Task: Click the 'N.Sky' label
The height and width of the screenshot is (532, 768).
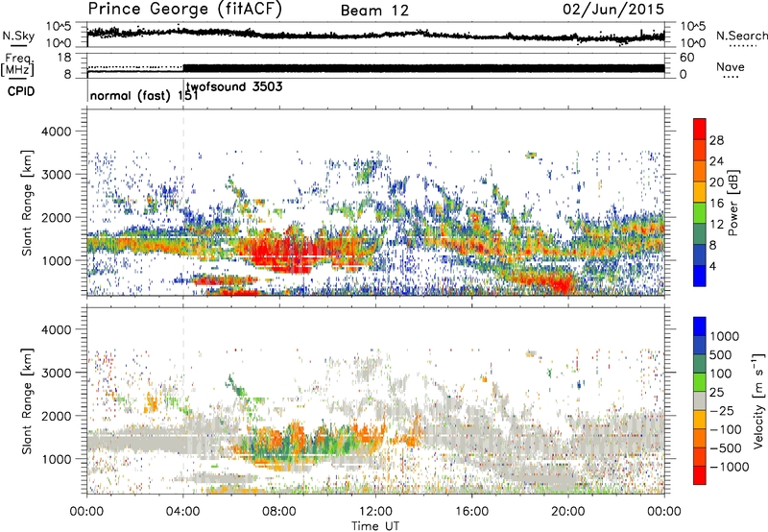Action: pos(18,36)
